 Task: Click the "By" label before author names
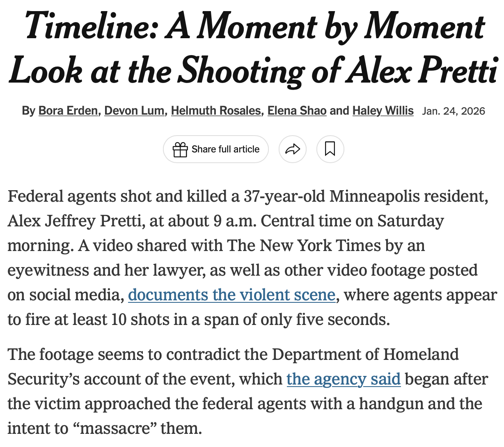pos(28,111)
